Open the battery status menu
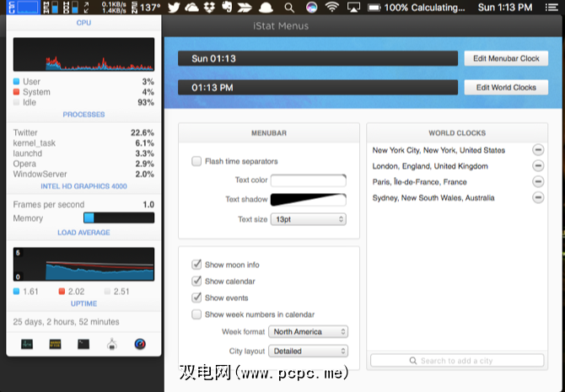The image size is (565, 392). pyautogui.click(x=417, y=8)
